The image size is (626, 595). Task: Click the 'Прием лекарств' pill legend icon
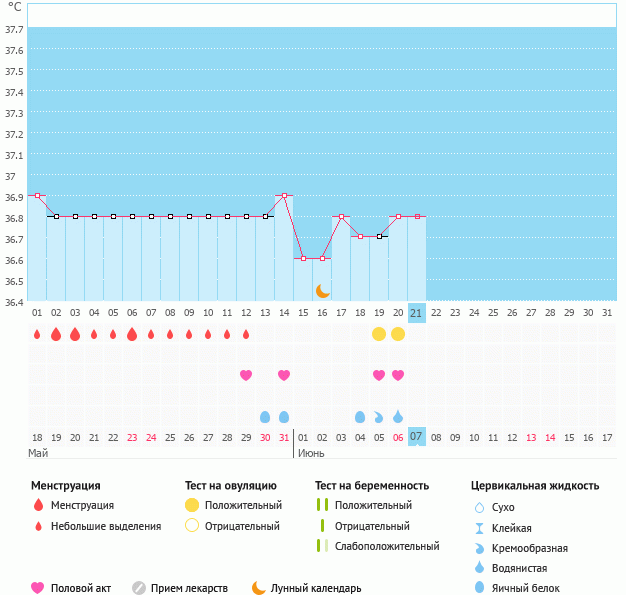tap(139, 588)
